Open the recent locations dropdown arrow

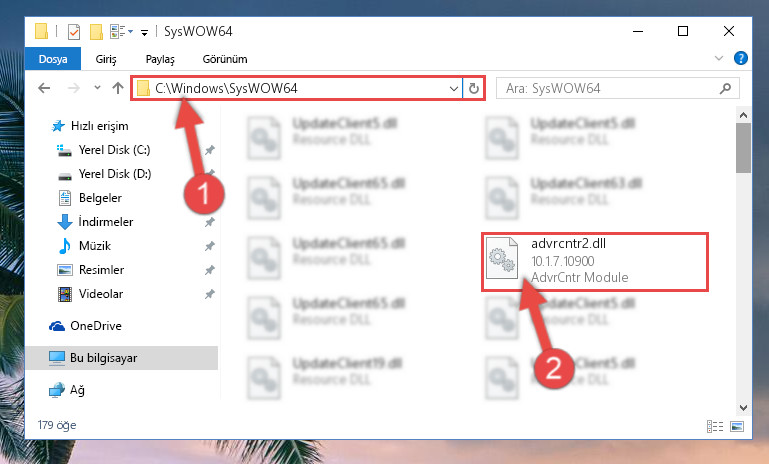[x=97, y=88]
